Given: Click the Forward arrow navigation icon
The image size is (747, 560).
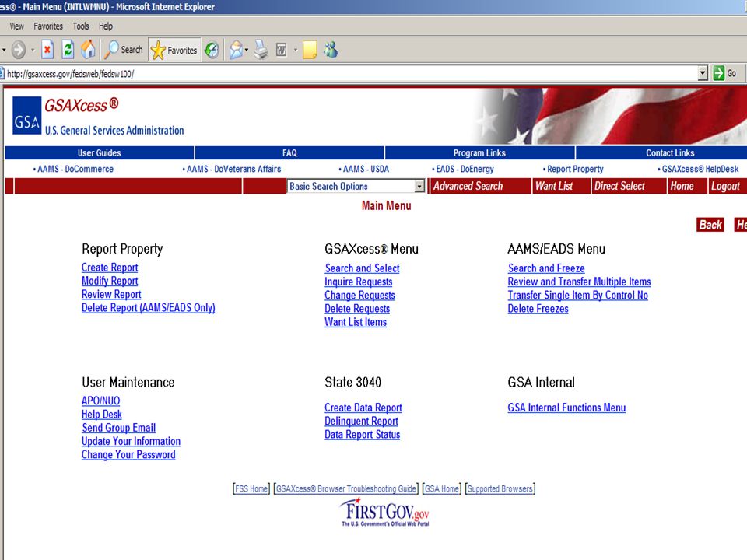Looking at the screenshot, I should point(19,50).
